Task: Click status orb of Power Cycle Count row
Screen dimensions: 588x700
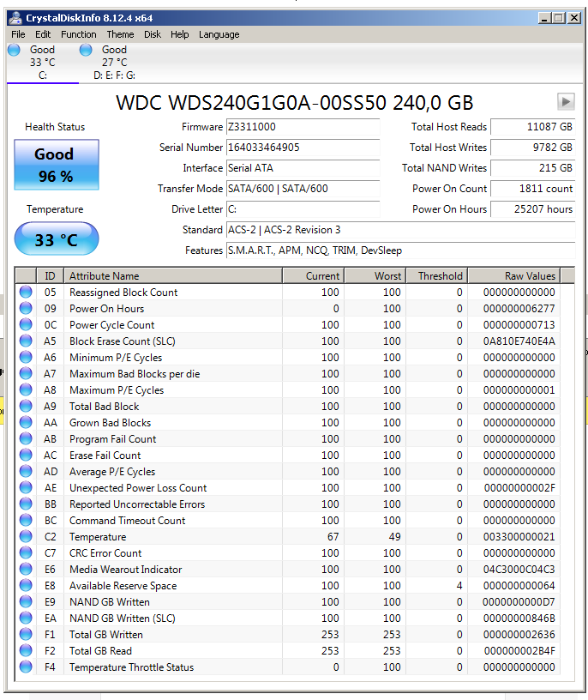Action: coord(26,324)
